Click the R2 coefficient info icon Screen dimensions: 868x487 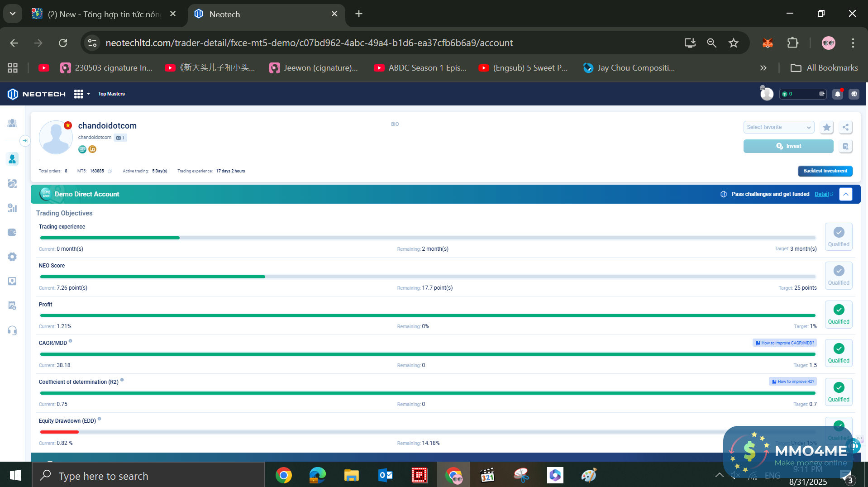tap(122, 380)
